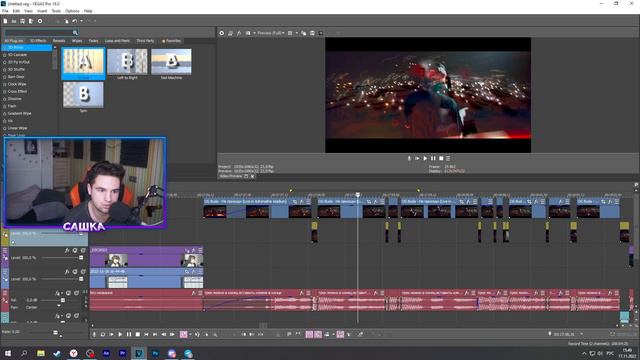Screen dimensions: 640x360
Task: Open Event FX on the purple timeline clip
Action: click(194, 250)
